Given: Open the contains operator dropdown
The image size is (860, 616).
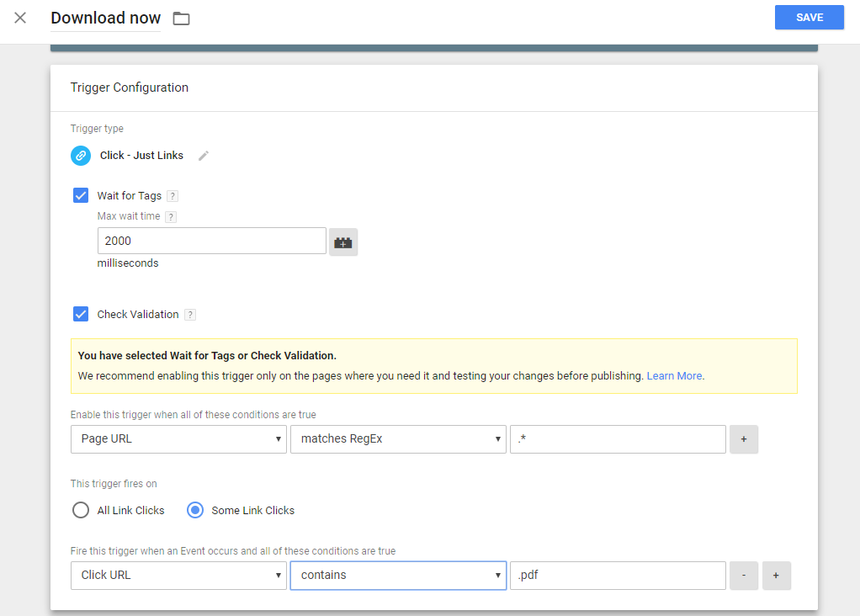Looking at the screenshot, I should (x=398, y=576).
